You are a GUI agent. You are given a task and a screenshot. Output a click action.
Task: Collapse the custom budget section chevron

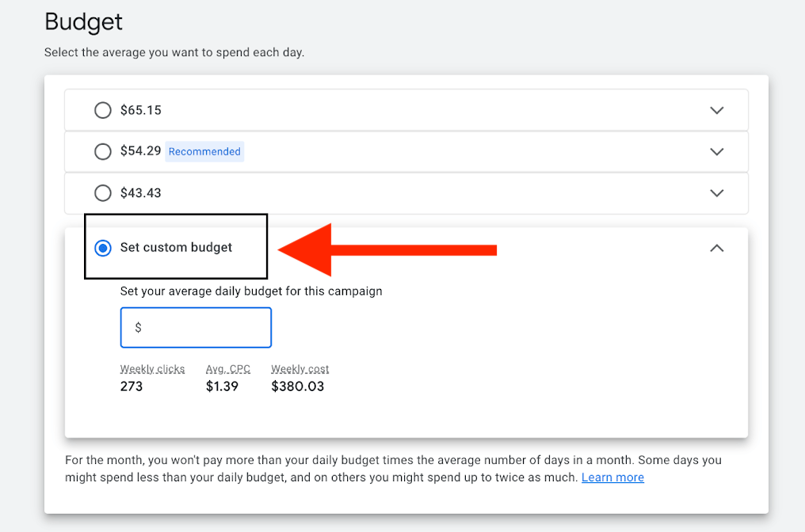[716, 248]
